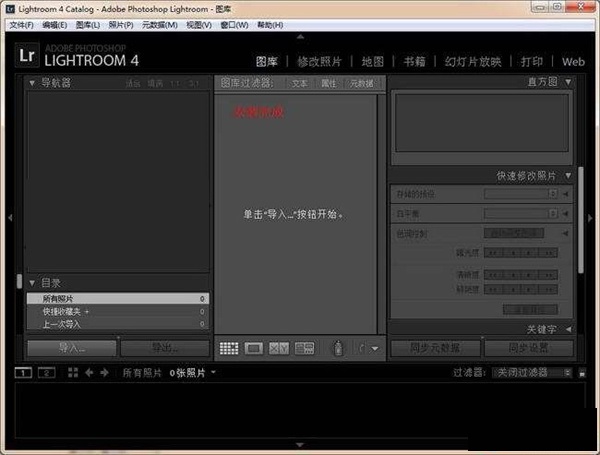Open the 修改照片 Develop module

click(x=320, y=61)
